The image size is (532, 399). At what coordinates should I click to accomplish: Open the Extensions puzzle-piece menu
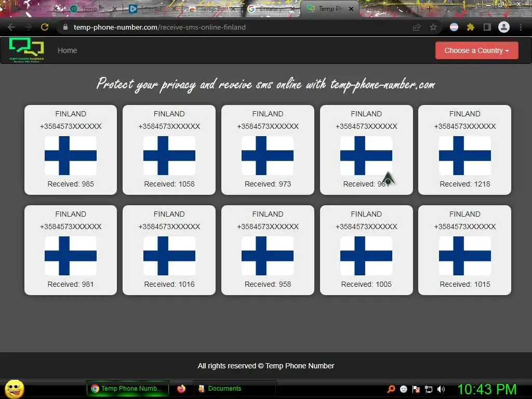point(471,28)
